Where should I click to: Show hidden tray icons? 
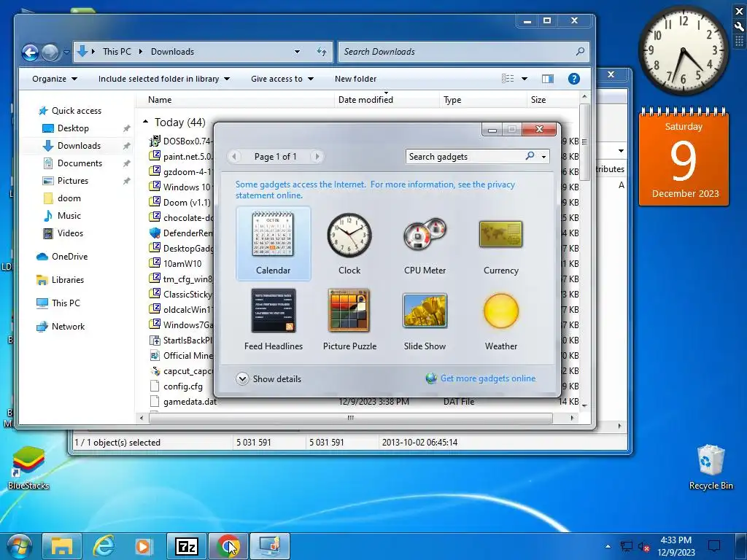pos(608,546)
